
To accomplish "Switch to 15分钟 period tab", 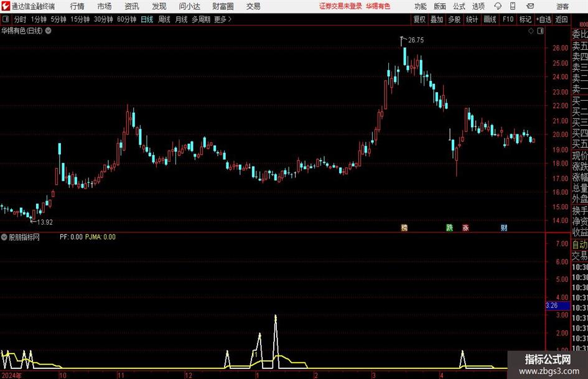I will coord(80,19).
